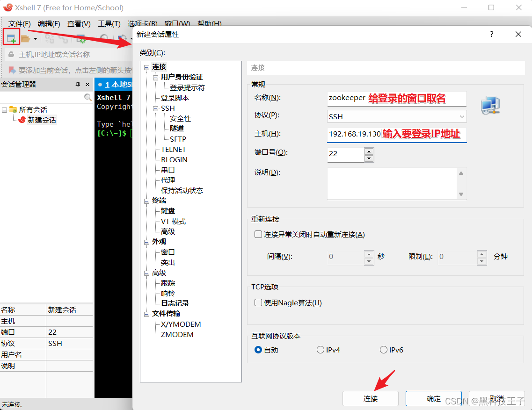The image size is (532, 410).
Task: Click the 取消 button
Action: coord(497,398)
